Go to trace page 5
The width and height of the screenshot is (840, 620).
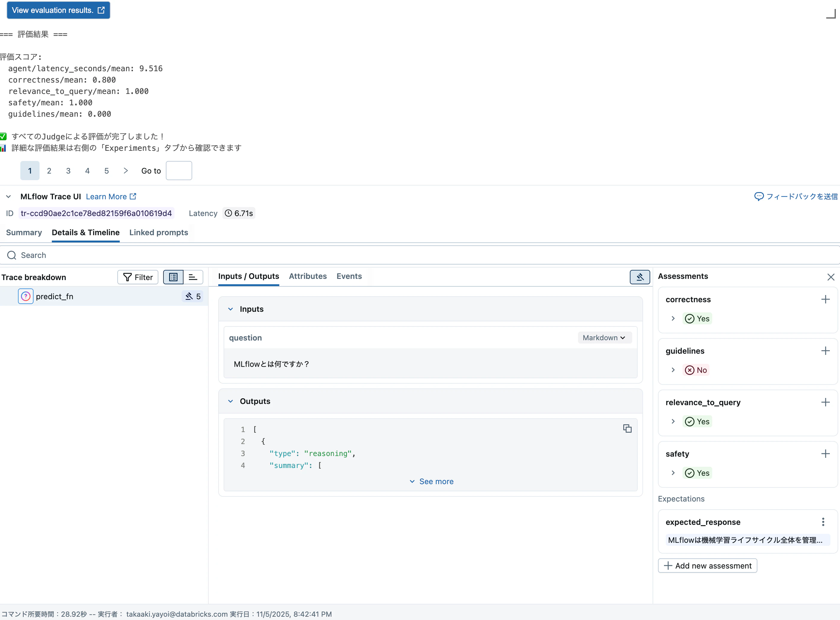107,171
